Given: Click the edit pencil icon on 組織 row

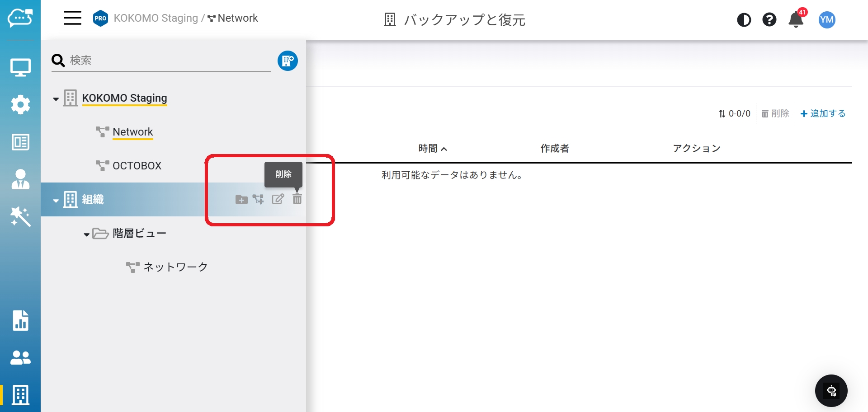Looking at the screenshot, I should coord(278,199).
